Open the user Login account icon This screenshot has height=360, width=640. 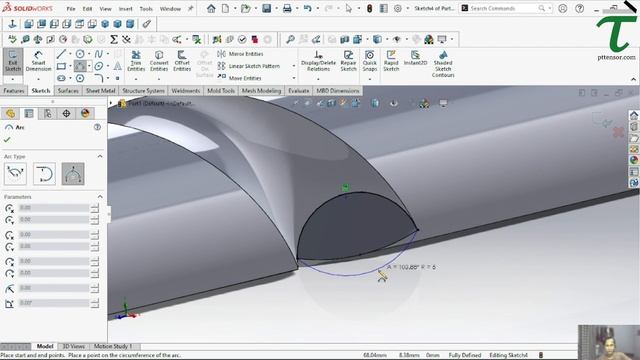[562, 8]
